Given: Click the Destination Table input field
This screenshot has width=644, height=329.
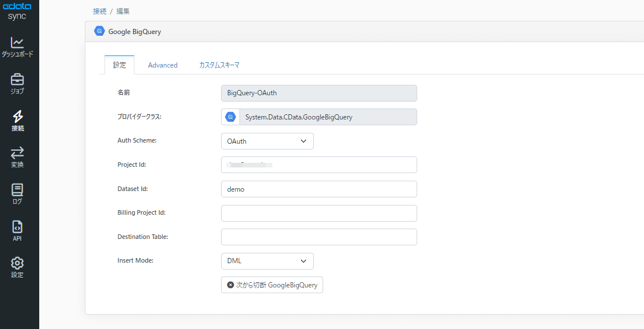Looking at the screenshot, I should 319,237.
